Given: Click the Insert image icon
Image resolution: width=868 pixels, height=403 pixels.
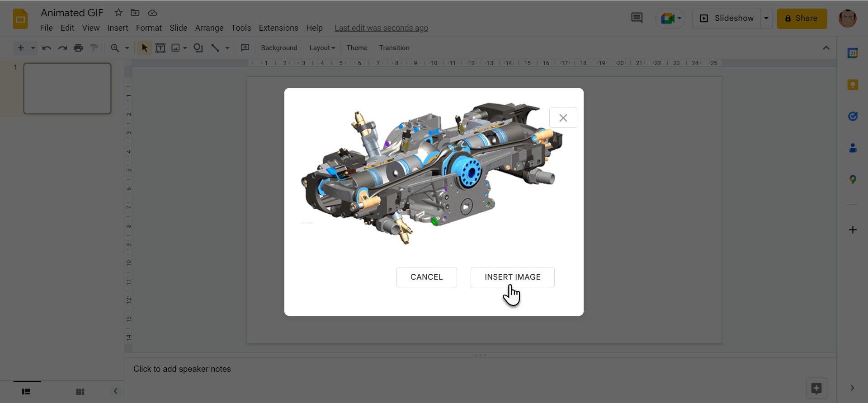Looking at the screenshot, I should click(175, 48).
